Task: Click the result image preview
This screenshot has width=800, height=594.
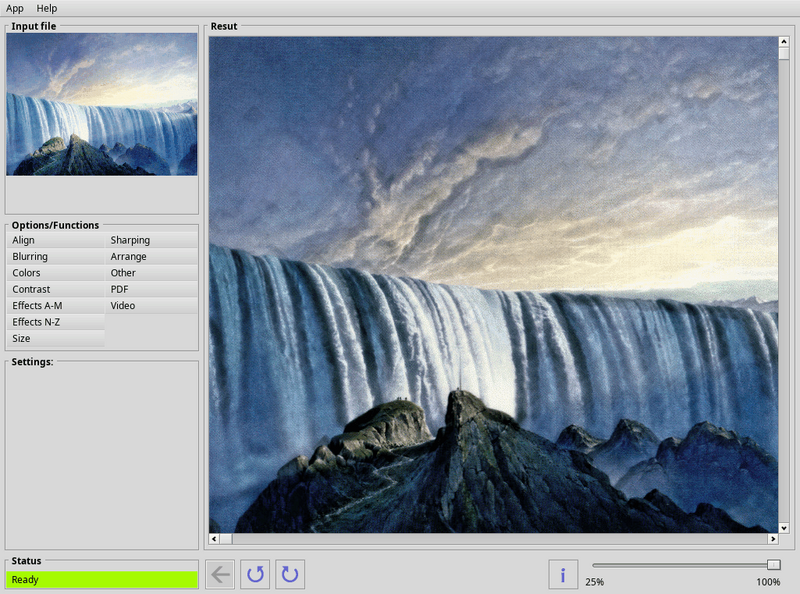Action: click(x=493, y=285)
